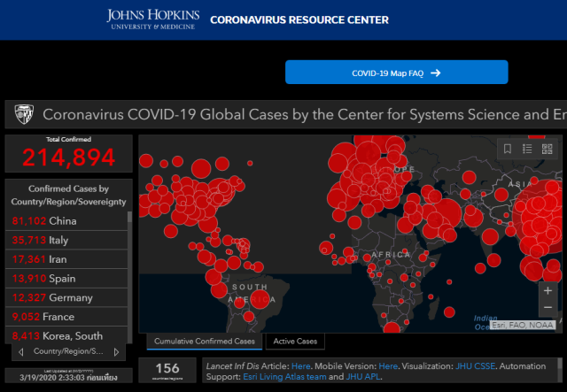Image resolution: width=567 pixels, height=392 pixels.
Task: Go to previous country list page arrow
Action: (21, 352)
